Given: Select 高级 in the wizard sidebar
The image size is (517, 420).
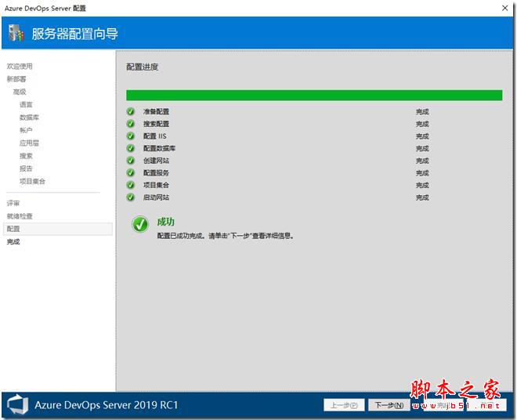Looking at the screenshot, I should click(x=20, y=92).
